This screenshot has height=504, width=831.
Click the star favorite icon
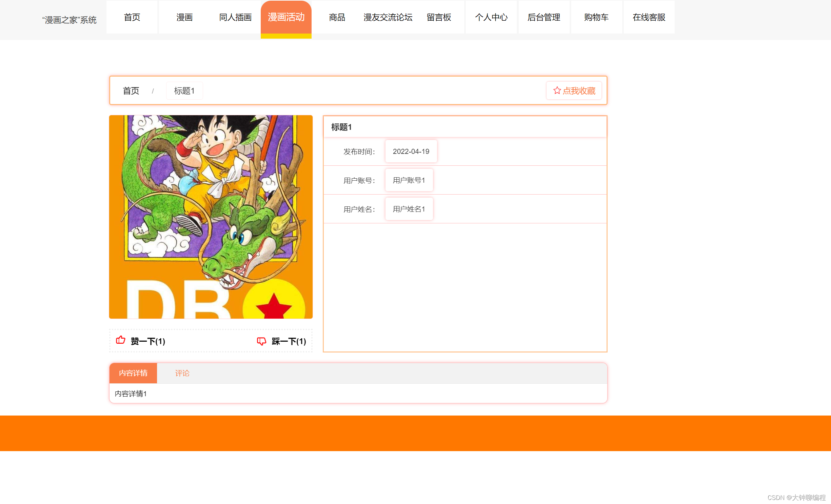click(x=557, y=90)
